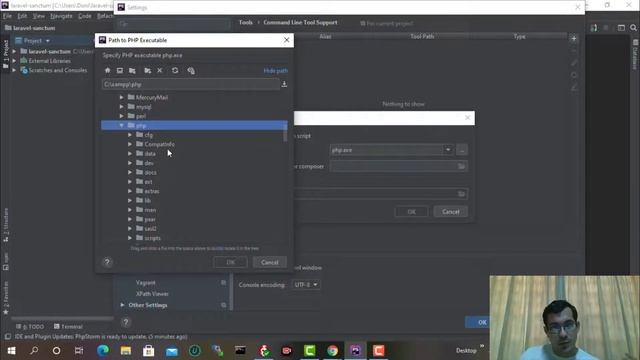Expand the docs folder
The height and width of the screenshot is (360, 640).
pyautogui.click(x=130, y=172)
